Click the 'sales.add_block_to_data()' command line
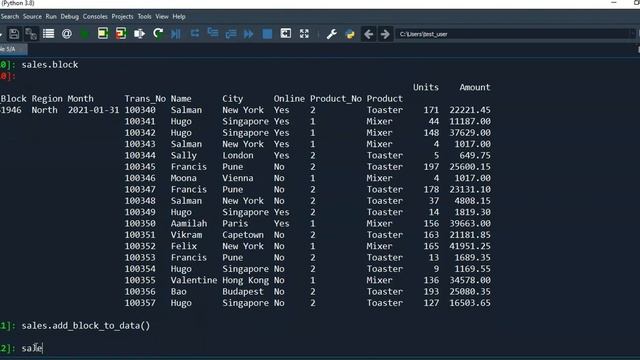The image size is (640, 360). click(x=86, y=326)
